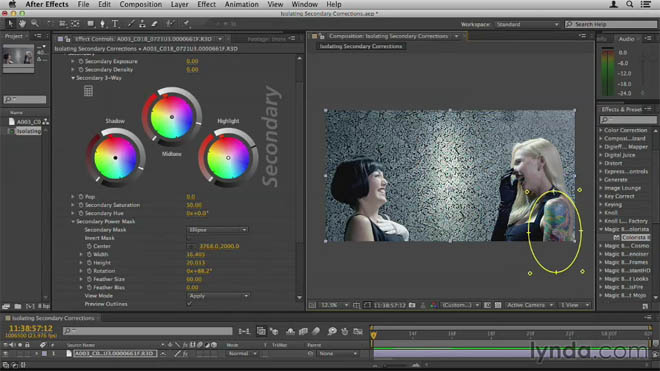Open the Effect menu
Viewport: 660px width, 371px height.
pyautogui.click(x=206, y=4)
